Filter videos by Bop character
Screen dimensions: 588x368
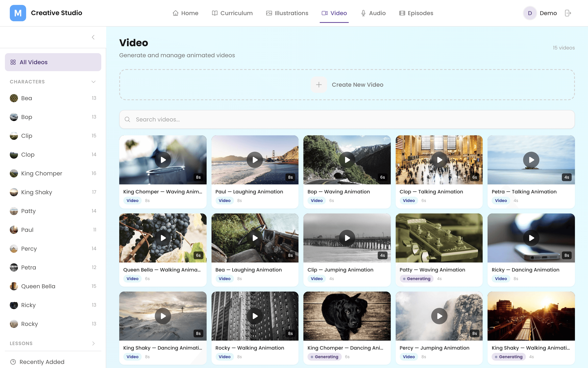[53, 117]
